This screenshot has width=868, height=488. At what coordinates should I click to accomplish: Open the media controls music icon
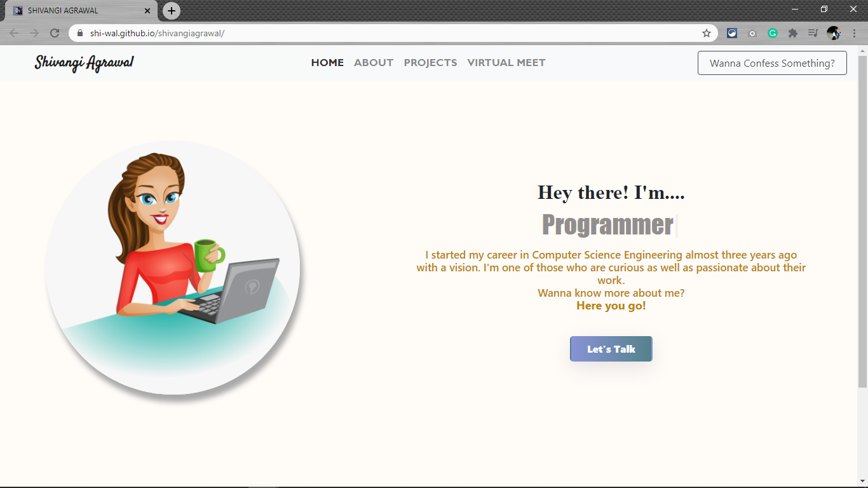(x=813, y=33)
